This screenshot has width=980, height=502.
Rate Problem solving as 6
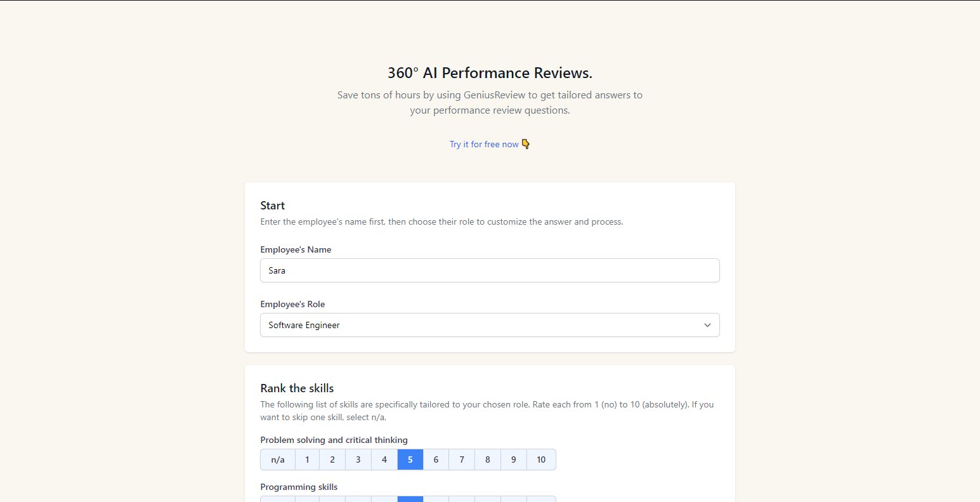click(436, 459)
